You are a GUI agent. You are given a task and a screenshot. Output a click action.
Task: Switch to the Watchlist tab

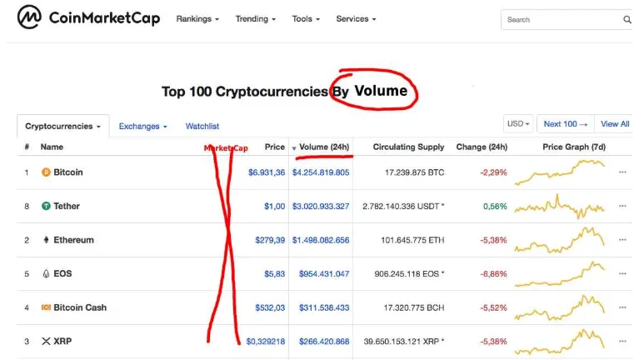[x=202, y=126]
